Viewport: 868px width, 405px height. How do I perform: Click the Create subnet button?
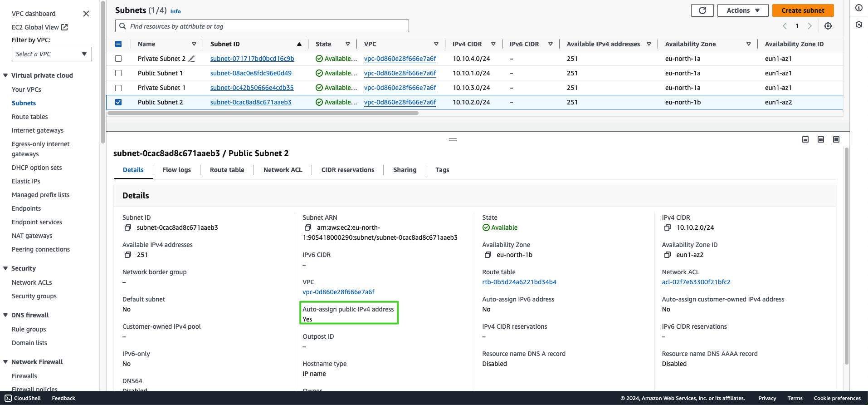(x=803, y=10)
